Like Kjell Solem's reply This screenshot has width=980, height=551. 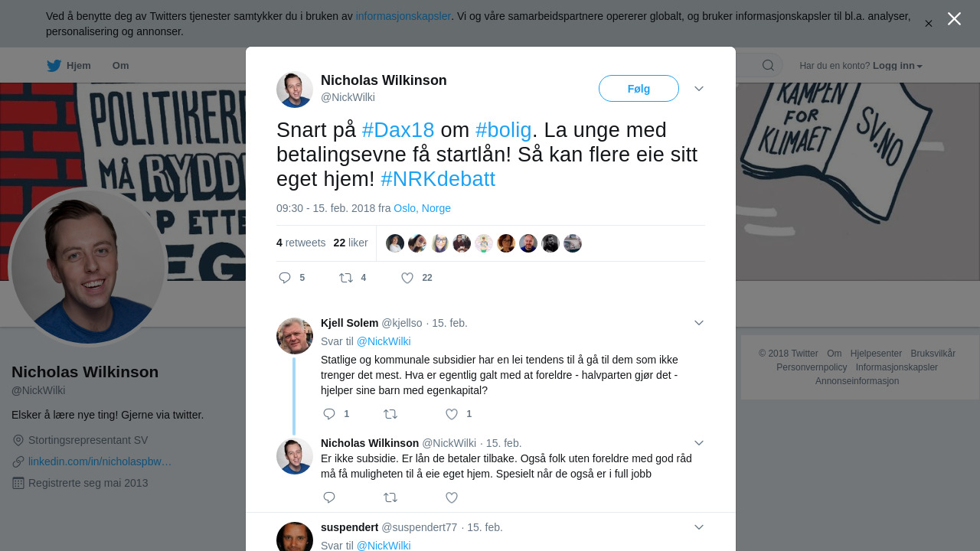452,414
